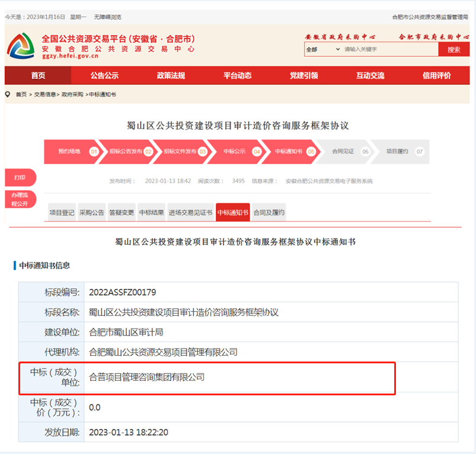476x454 pixels.
Task: Click the 中标通知书信息 section heading
Action: (44, 266)
